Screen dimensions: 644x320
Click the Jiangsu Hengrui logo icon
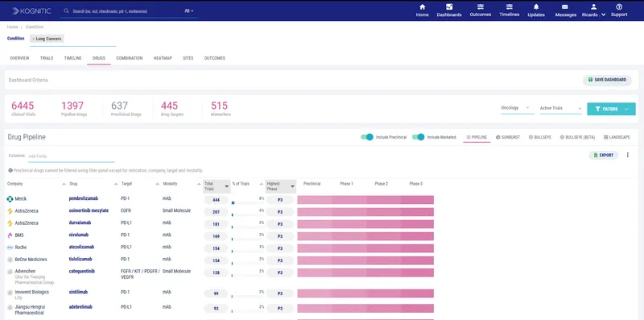pyautogui.click(x=10, y=307)
